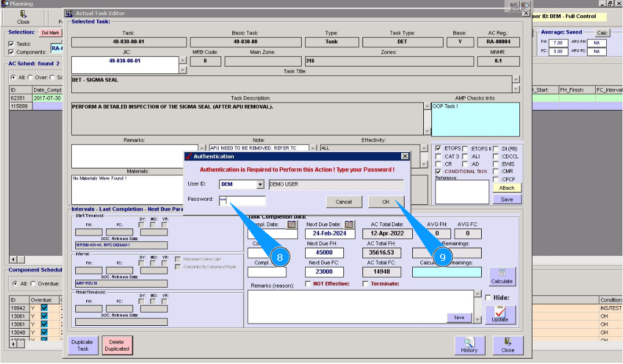Viewport: 623px width, 364px height.
Task: Select row 115899 in AC Sched table
Action: pyautogui.click(x=36, y=106)
